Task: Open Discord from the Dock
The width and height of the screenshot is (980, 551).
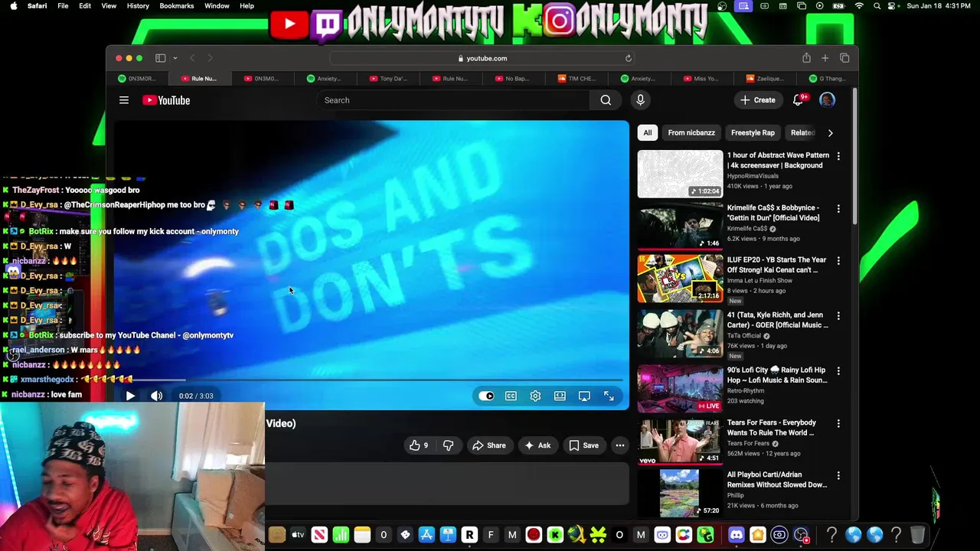Action: pos(736,535)
